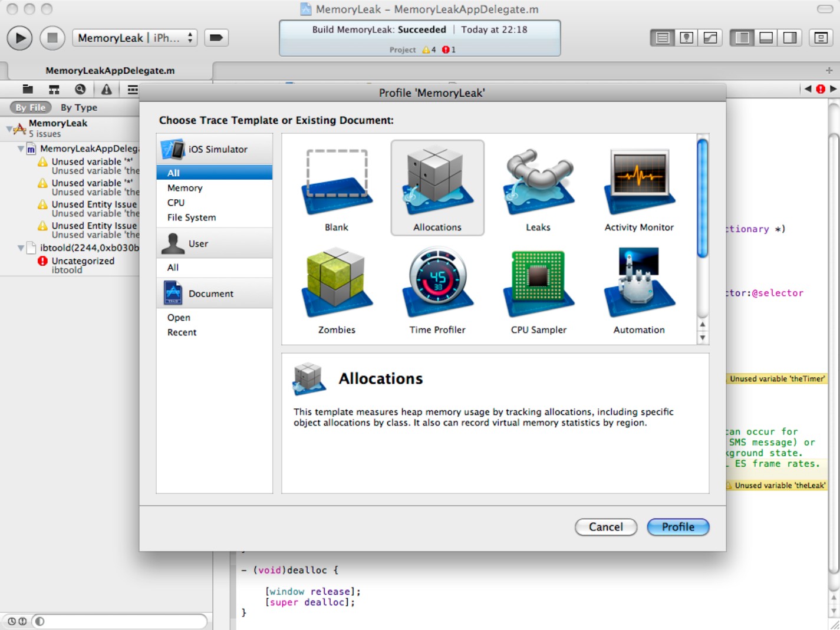Screen dimensions: 840x630
Task: Switch to the Assistant editor view
Action: [x=687, y=38]
